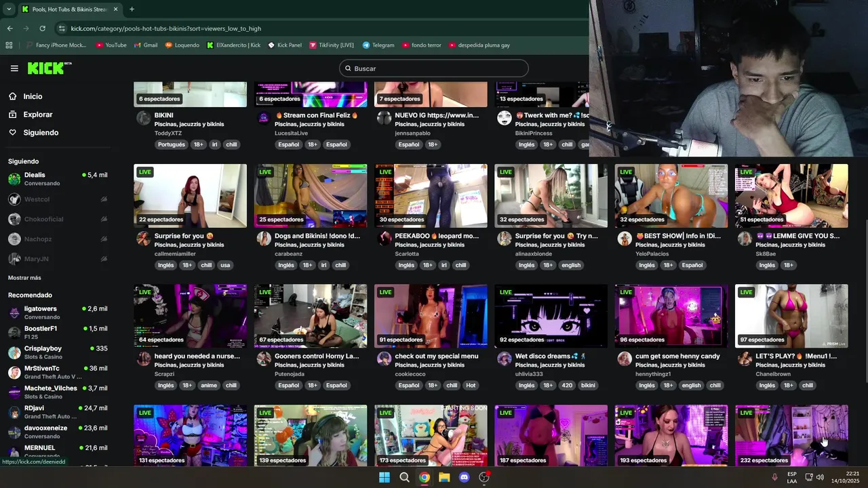Open Fancy iPhone Mock bookmark

pos(56,45)
